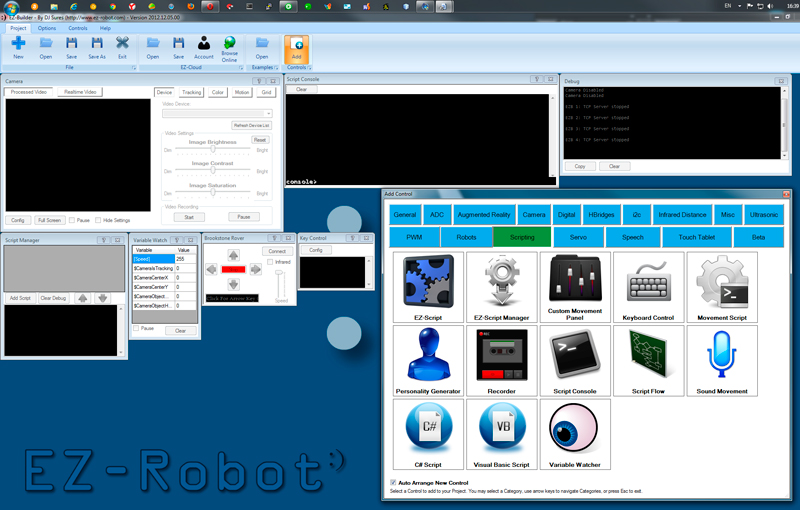The image size is (800, 510).
Task: Click Config in Key Control panel
Action: tap(316, 250)
